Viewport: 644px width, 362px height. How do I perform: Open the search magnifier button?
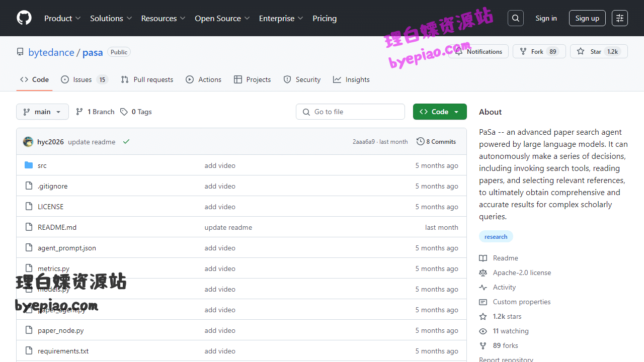[x=516, y=18]
